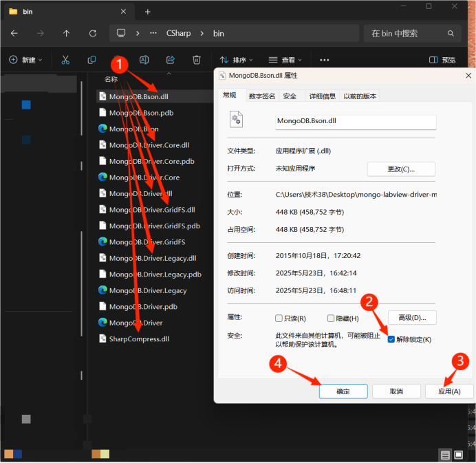Click the Cut scissors icon
The width and height of the screenshot is (476, 463).
(x=65, y=60)
